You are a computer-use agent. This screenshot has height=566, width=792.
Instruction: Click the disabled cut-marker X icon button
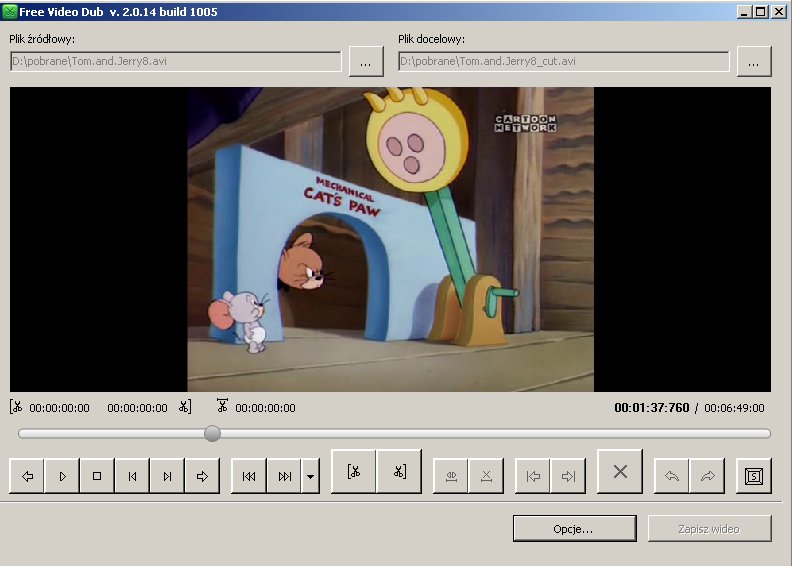pos(486,476)
